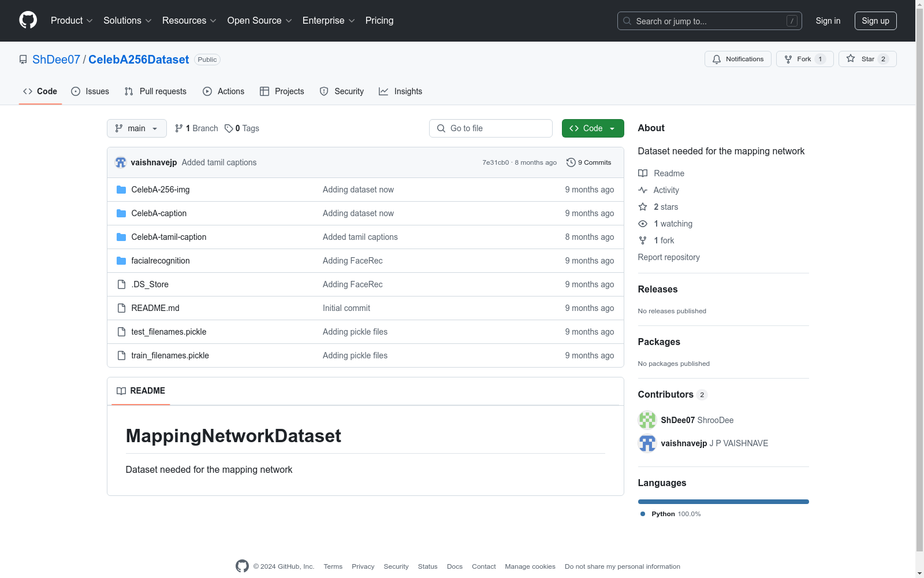Click vaishnavejp avatar in commit bar
Screen dimensions: 924x578
121,162
